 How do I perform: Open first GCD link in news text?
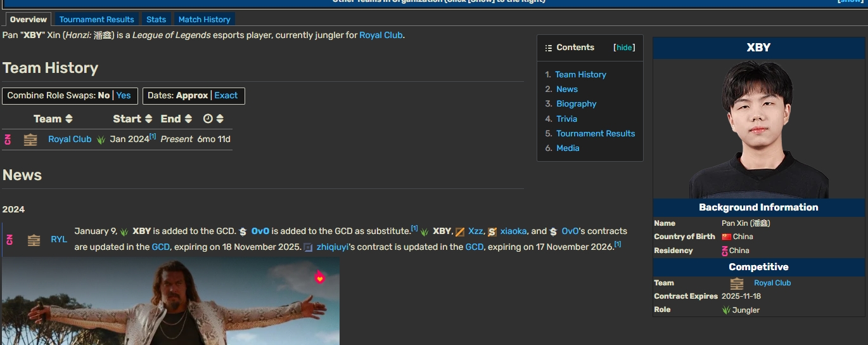pyautogui.click(x=161, y=247)
